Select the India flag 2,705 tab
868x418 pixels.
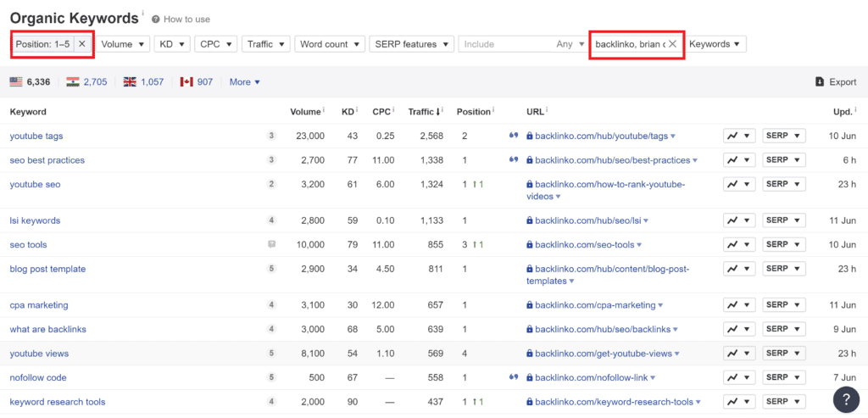(86, 82)
